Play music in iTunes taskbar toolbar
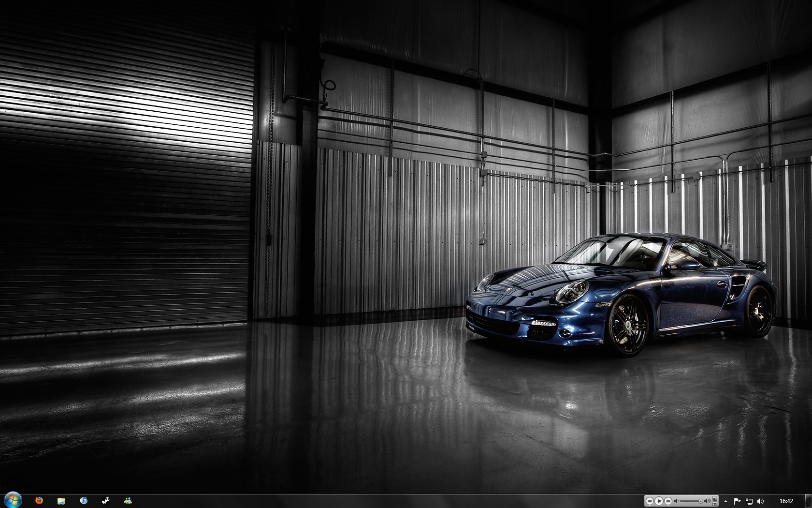This screenshot has width=812, height=508. pyautogui.click(x=659, y=501)
